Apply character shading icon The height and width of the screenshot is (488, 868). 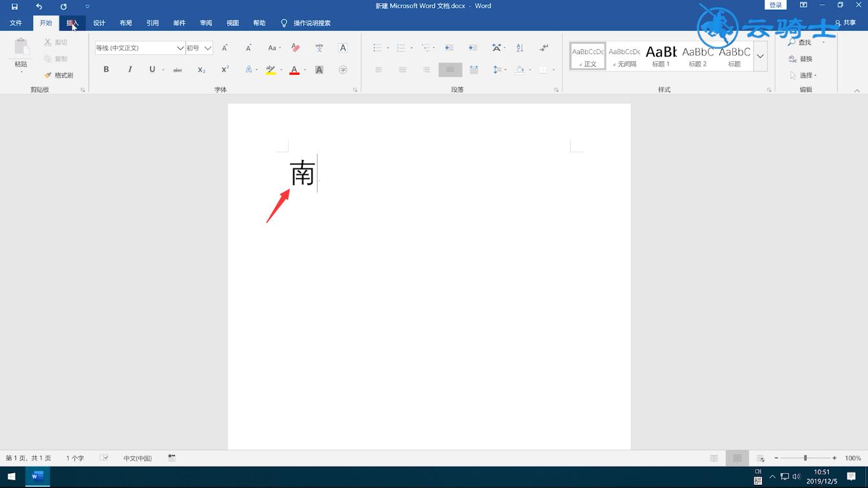pyautogui.click(x=319, y=70)
